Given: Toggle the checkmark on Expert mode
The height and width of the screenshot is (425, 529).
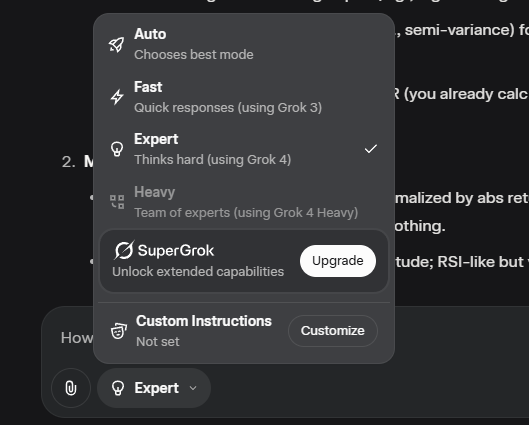Looking at the screenshot, I should pos(371,149).
